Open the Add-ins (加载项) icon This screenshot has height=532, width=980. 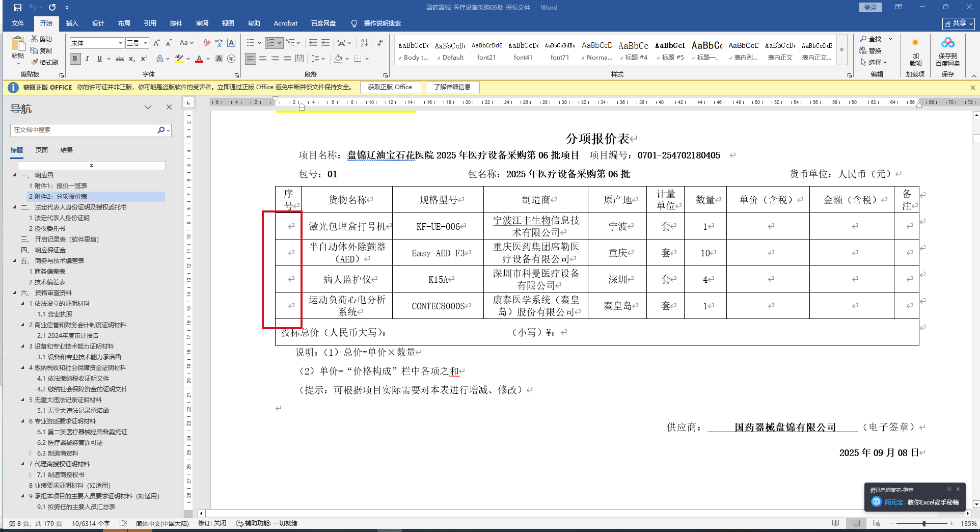(x=915, y=43)
